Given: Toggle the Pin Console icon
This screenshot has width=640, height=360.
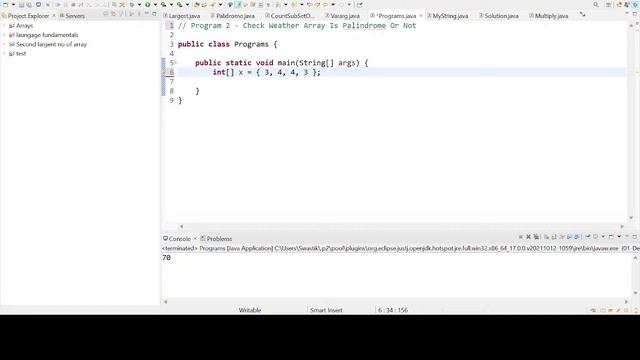Looking at the screenshot, I should click(x=588, y=237).
